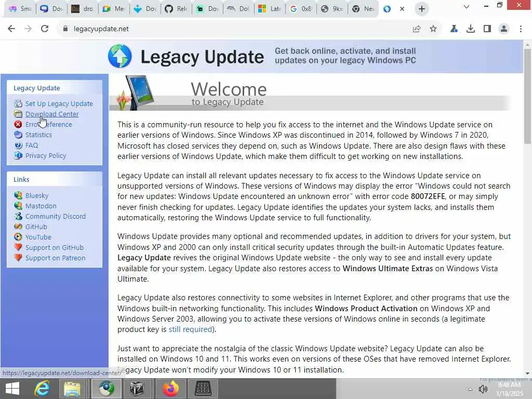This screenshot has height=399, width=532.
Task: Click the Legacy Update globe logo
Action: click(120, 56)
